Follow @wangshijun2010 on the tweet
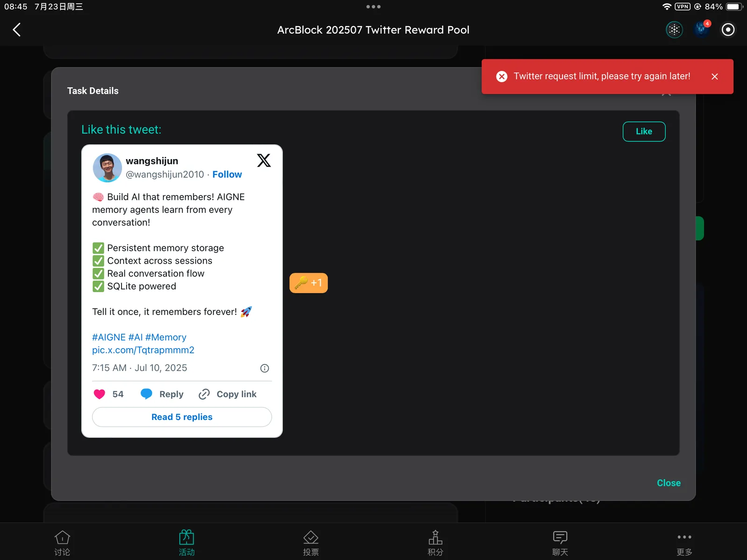 [x=227, y=175]
